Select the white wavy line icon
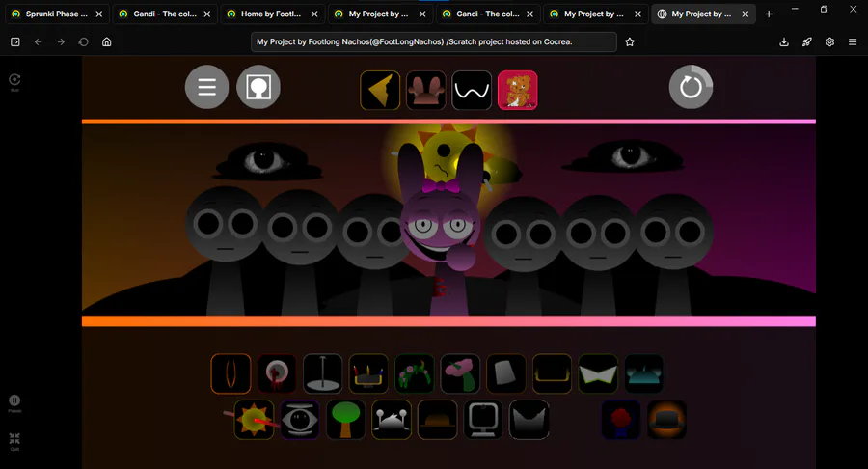 472,91
